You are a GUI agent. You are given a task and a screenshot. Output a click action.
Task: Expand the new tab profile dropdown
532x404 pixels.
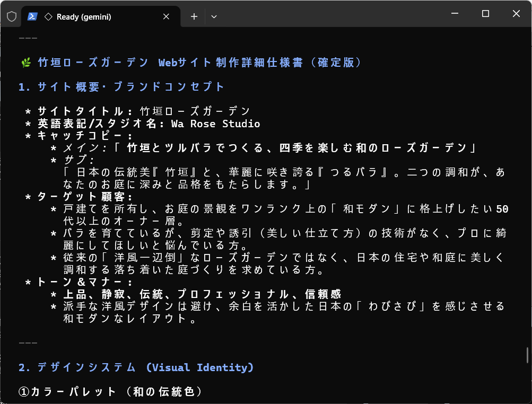pos(214,16)
